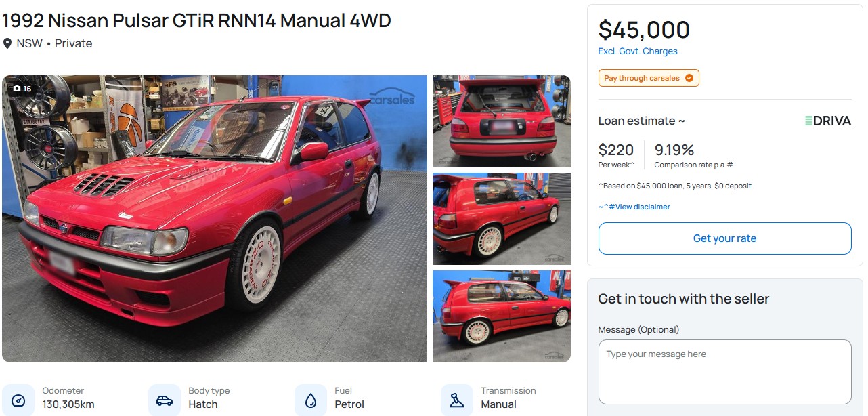The width and height of the screenshot is (868, 416).
Task: Click the Pay through carsales badge
Action: 649,78
